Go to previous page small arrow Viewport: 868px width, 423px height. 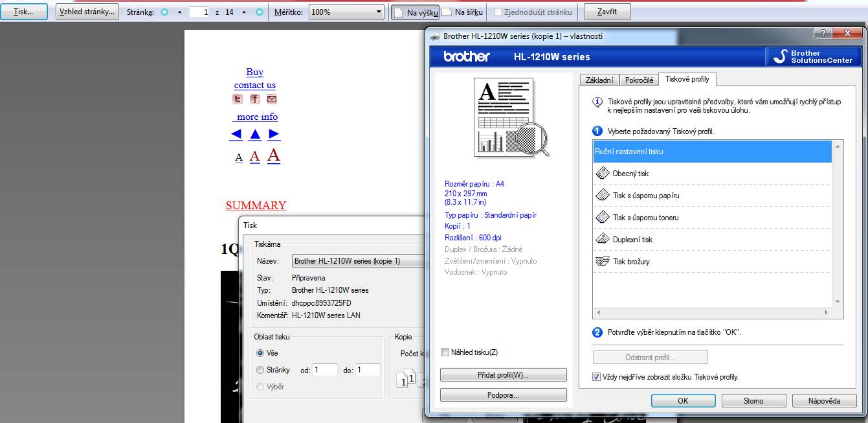[x=179, y=12]
